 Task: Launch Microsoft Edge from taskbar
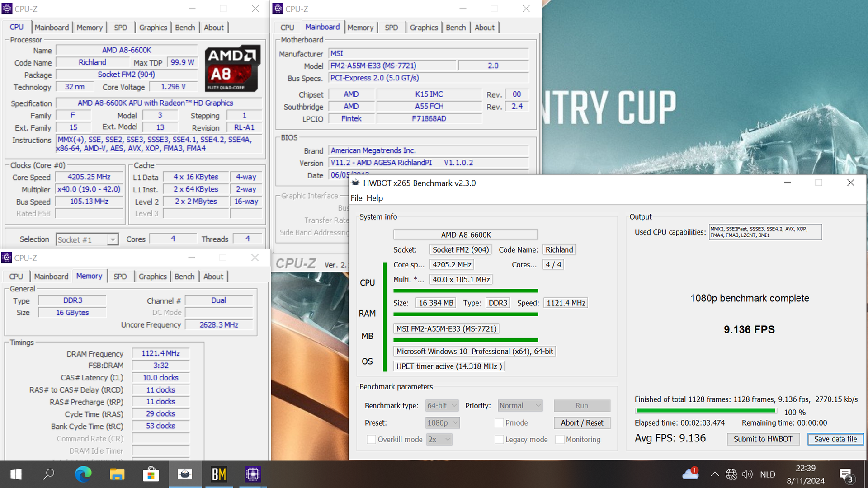(83, 474)
